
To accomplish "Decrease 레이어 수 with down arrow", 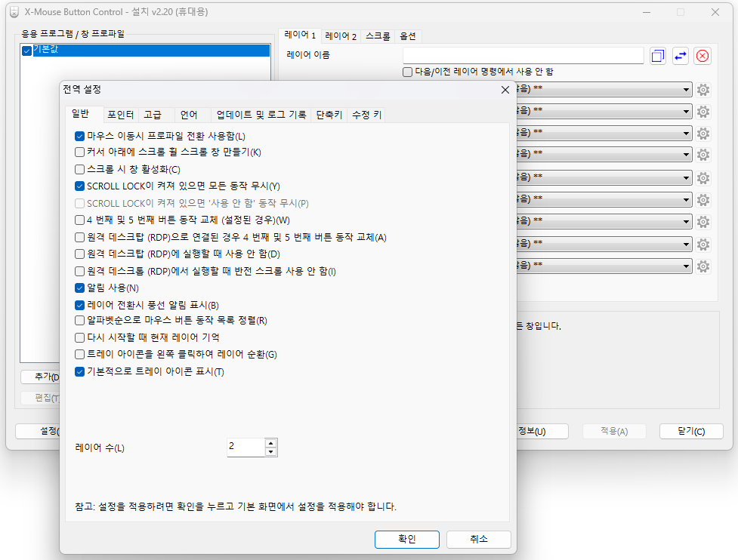I will (270, 452).
